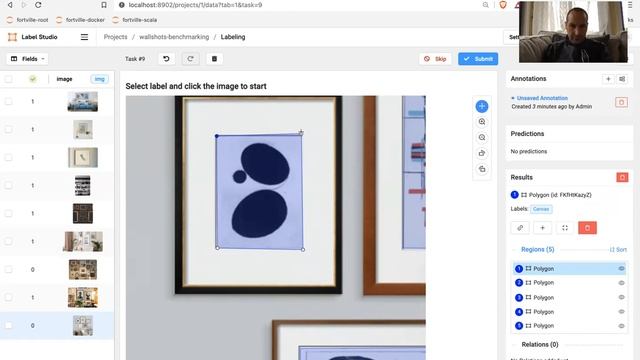Click the browser search magnifier icon

485,5
